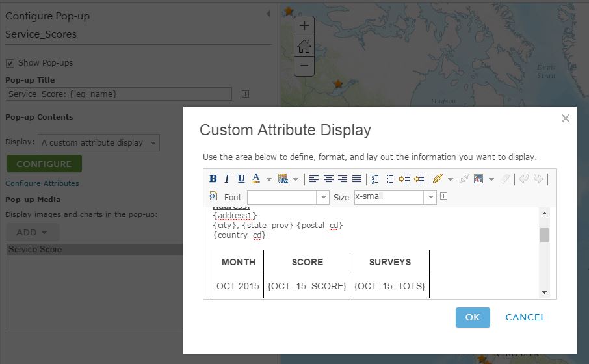Open Size dropdown arrow
This screenshot has width=589, height=364.
(430, 197)
